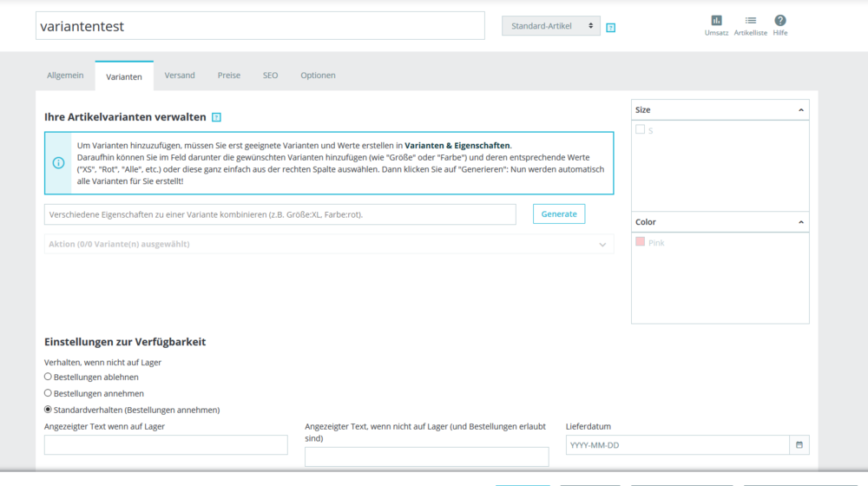
Task: Click the Angezeigter Text wenn auf Lager field
Action: [166, 445]
